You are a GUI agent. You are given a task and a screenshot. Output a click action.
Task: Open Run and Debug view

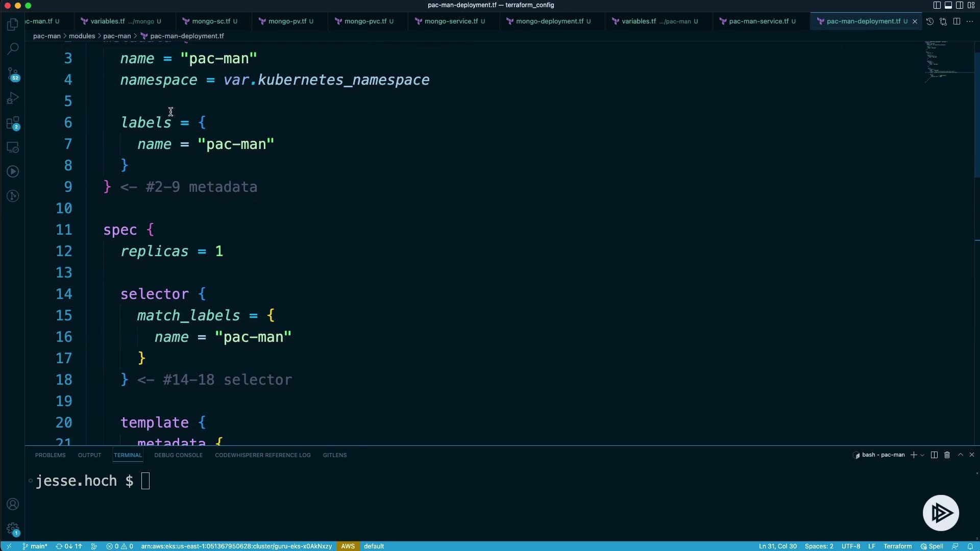pyautogui.click(x=13, y=98)
